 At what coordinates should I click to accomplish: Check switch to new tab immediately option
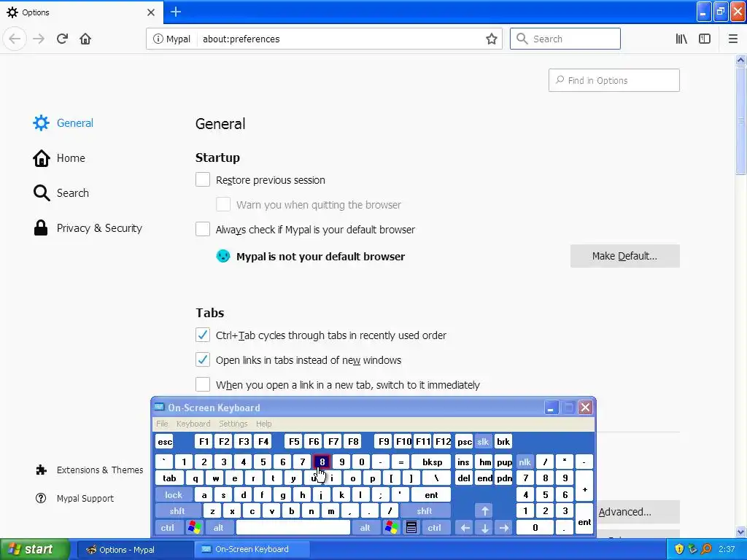coord(203,384)
